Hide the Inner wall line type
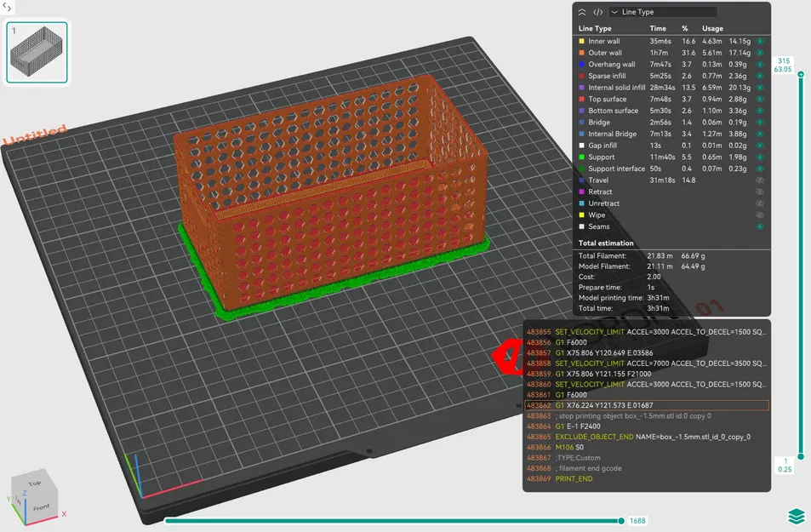Screen dimensions: 811x532 point(762,40)
